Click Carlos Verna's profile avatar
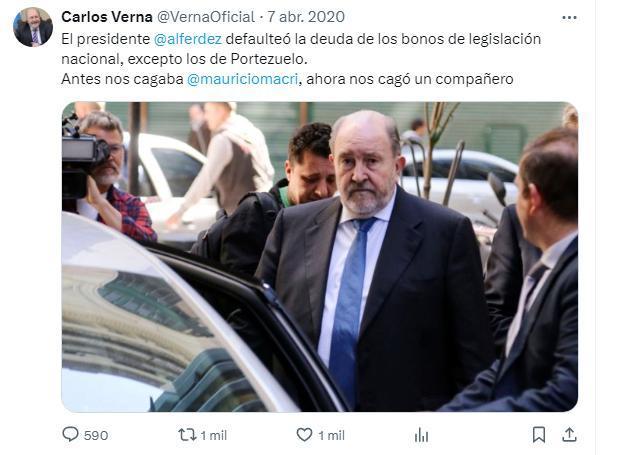The image size is (619, 455). click(33, 27)
